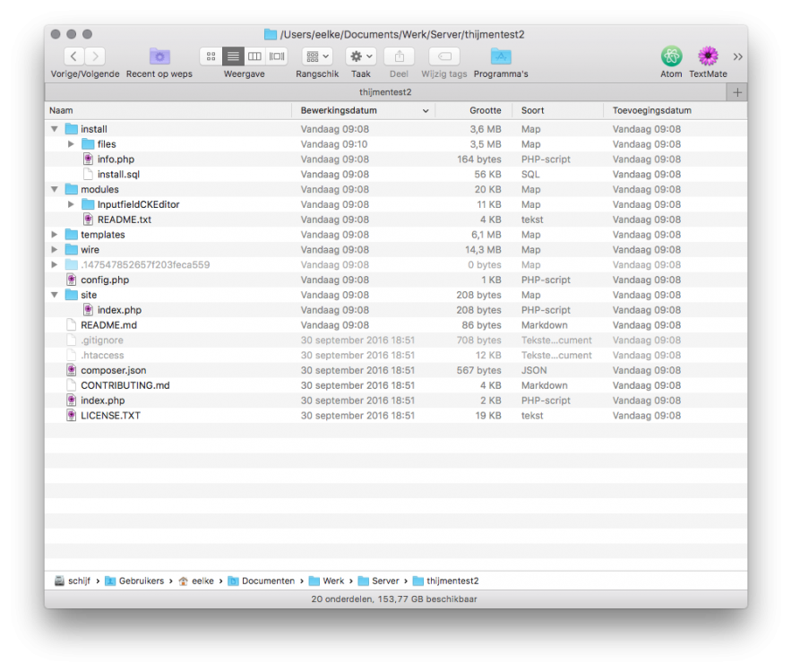Launch Atom from the toolbar
This screenshot has height=672, width=792.
coord(671,56)
